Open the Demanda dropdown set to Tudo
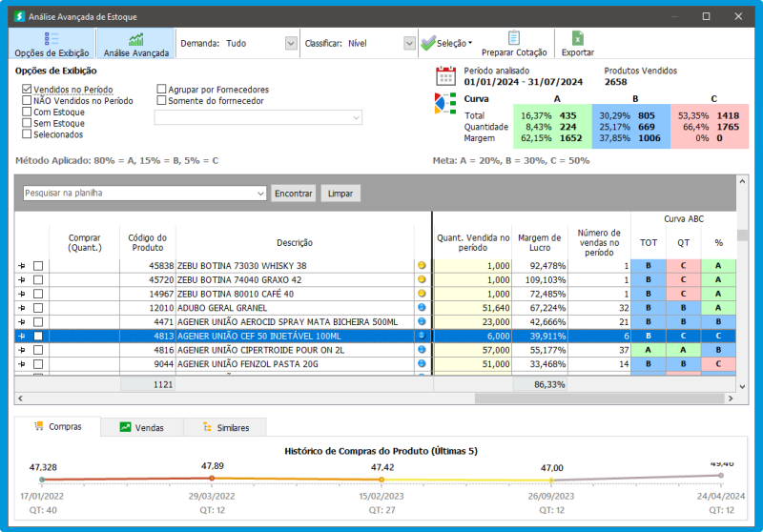The image size is (763, 532). pos(291,43)
